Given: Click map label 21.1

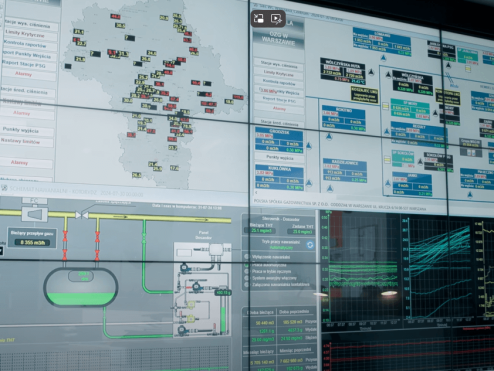Looking at the screenshot, I should 79,31.
